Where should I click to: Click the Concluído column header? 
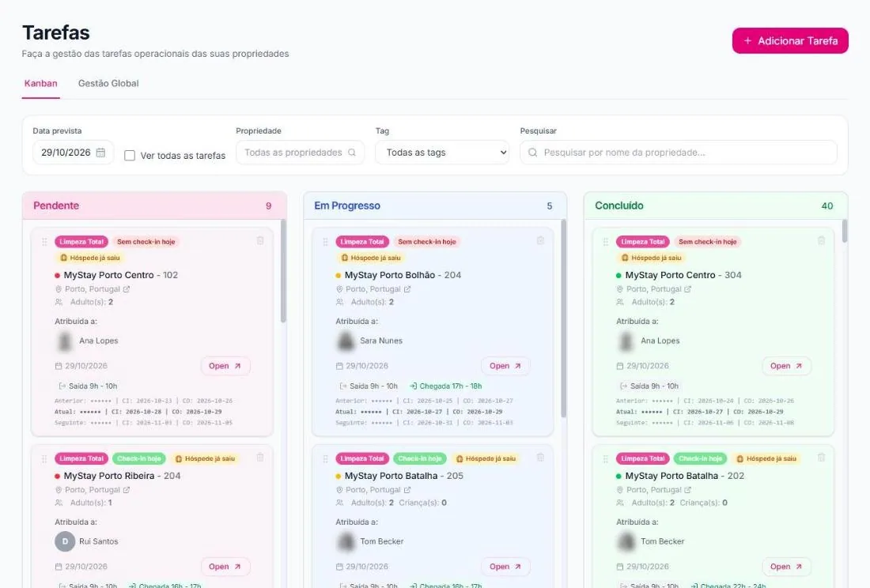(716, 205)
